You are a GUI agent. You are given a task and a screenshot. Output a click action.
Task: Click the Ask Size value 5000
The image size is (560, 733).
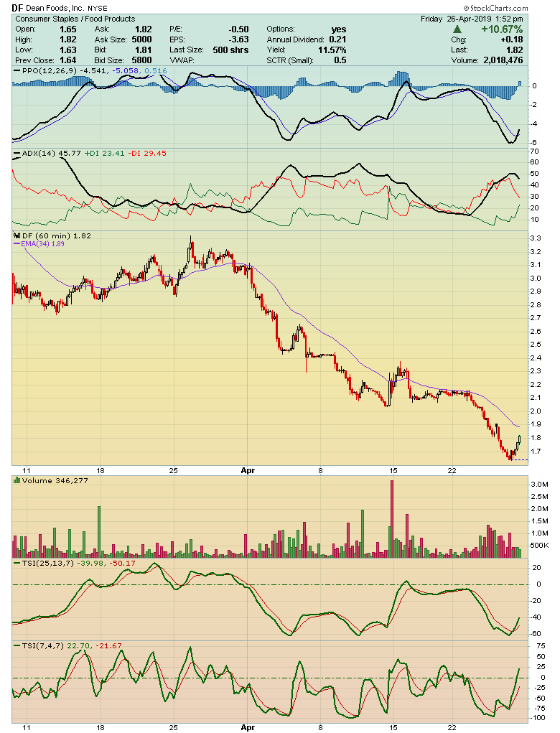(141, 39)
